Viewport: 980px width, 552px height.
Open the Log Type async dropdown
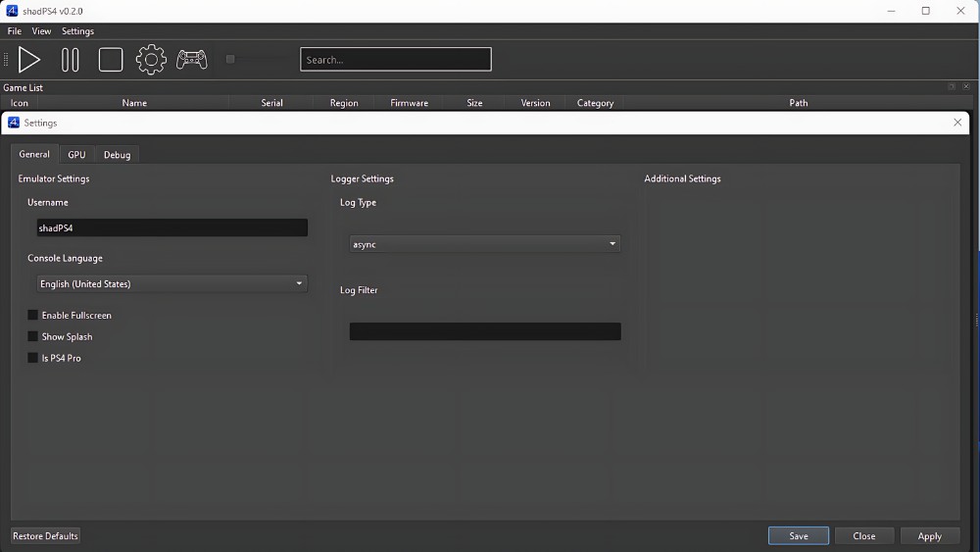click(484, 244)
